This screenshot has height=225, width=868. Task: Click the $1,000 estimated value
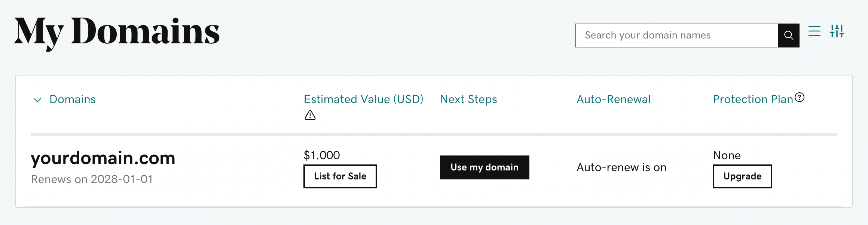pyautogui.click(x=322, y=155)
